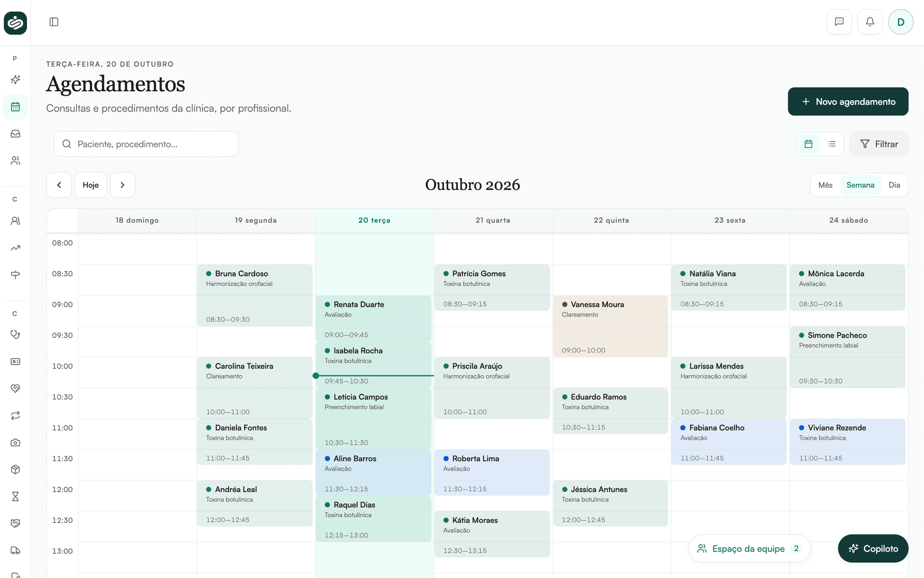Select the 21 quarta column header

[493, 220]
